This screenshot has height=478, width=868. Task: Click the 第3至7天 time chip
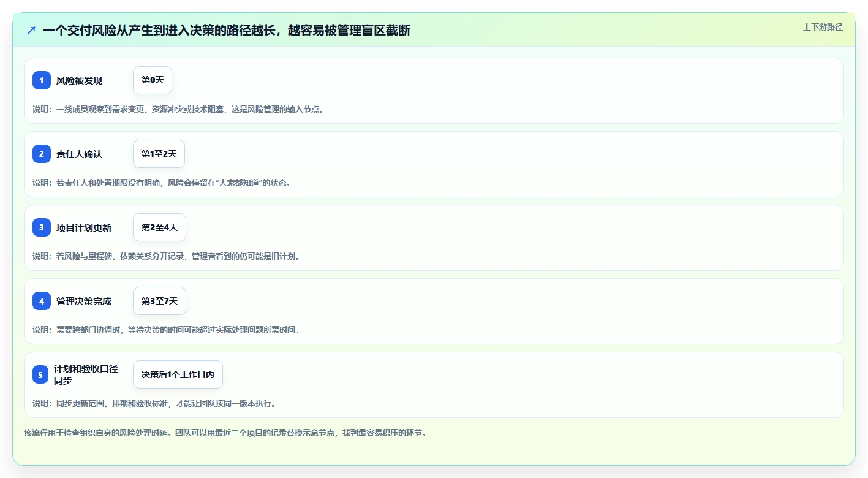pyautogui.click(x=159, y=301)
